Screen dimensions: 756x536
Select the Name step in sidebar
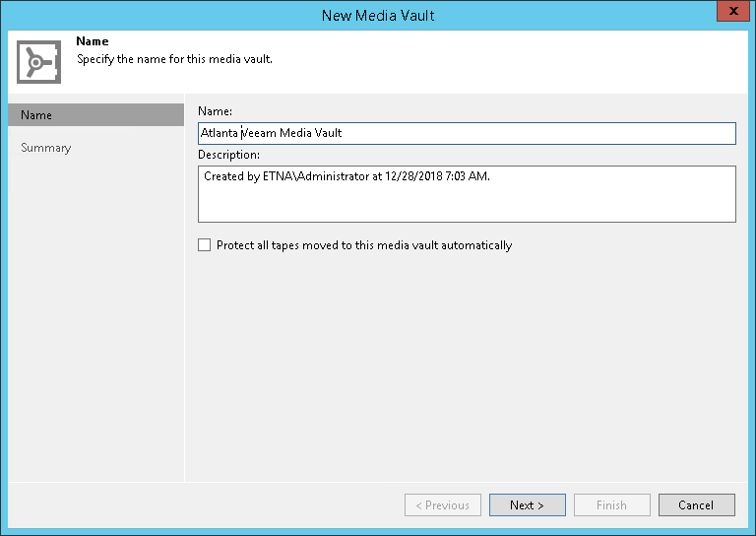coord(95,115)
